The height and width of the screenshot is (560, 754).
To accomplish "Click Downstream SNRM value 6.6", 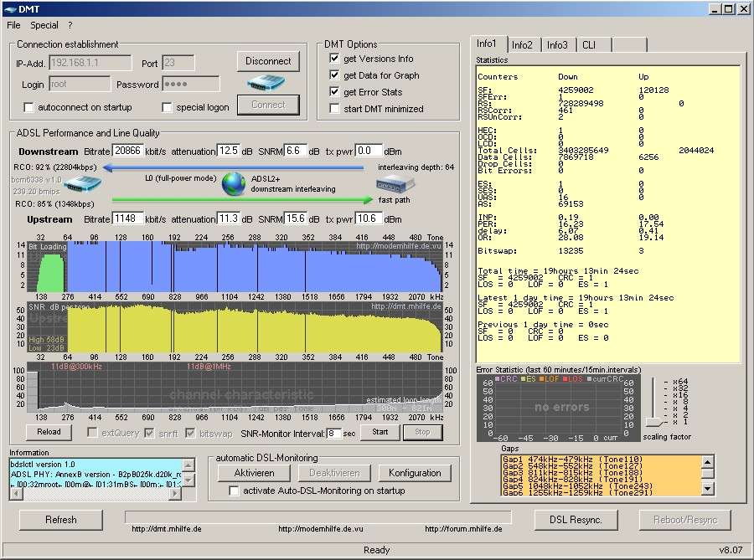I will click(296, 151).
